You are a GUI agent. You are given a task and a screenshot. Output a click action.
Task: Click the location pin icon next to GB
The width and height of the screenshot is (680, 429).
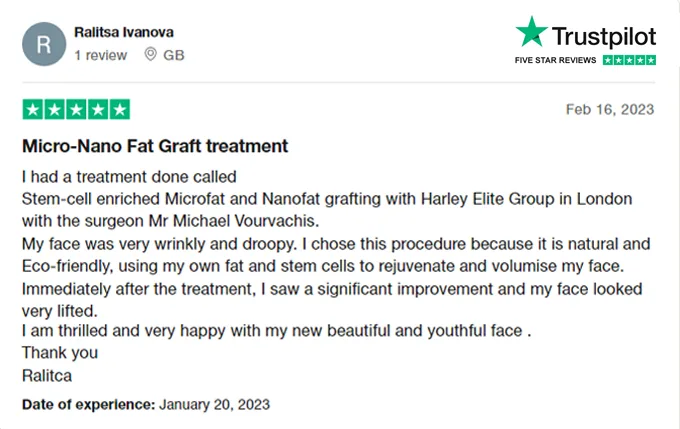(150, 54)
